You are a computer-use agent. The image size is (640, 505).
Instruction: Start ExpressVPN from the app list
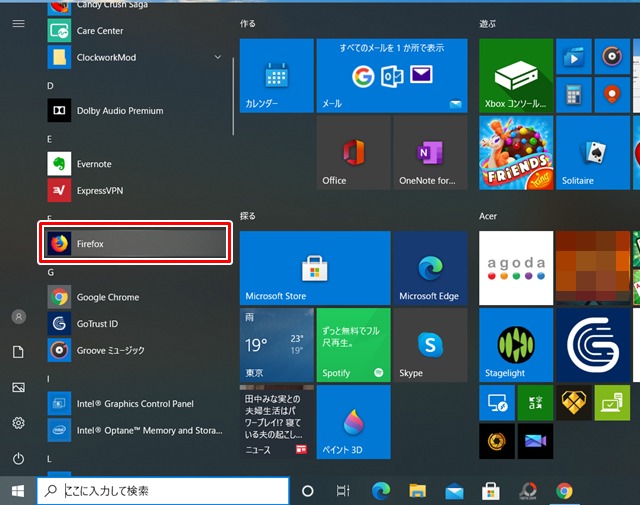(x=136, y=190)
